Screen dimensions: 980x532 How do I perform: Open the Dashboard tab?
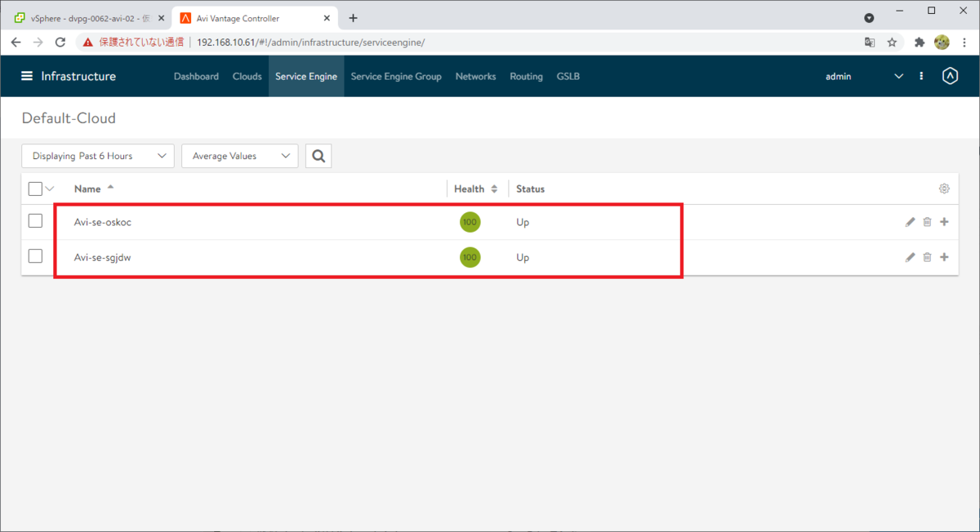coord(196,76)
